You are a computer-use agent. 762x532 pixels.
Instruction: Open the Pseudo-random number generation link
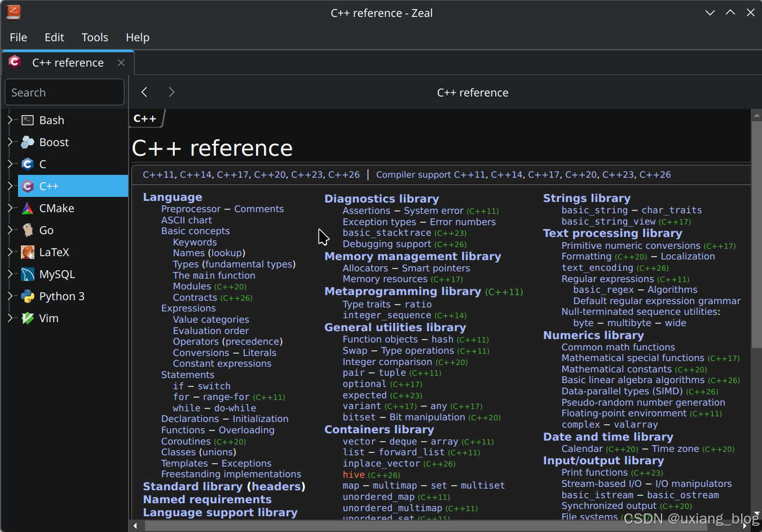point(643,402)
